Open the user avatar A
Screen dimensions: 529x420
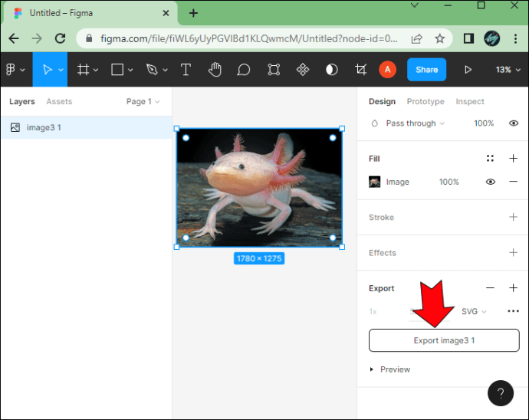387,70
